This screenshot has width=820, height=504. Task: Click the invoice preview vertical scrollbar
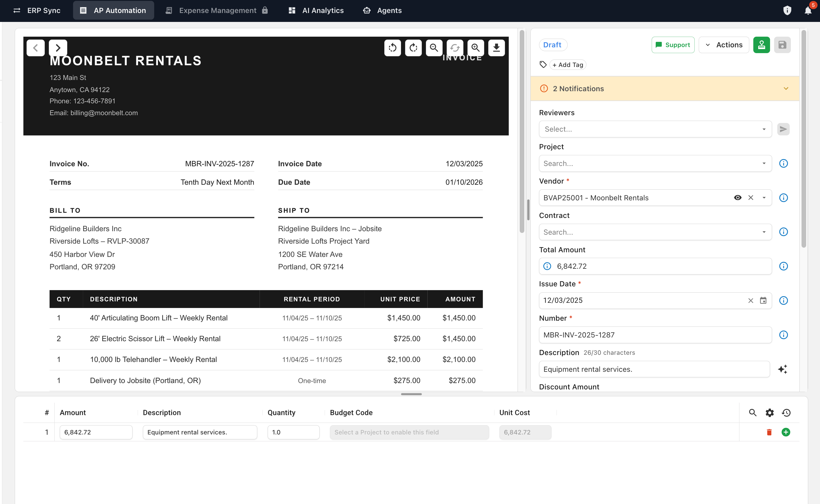(522, 132)
